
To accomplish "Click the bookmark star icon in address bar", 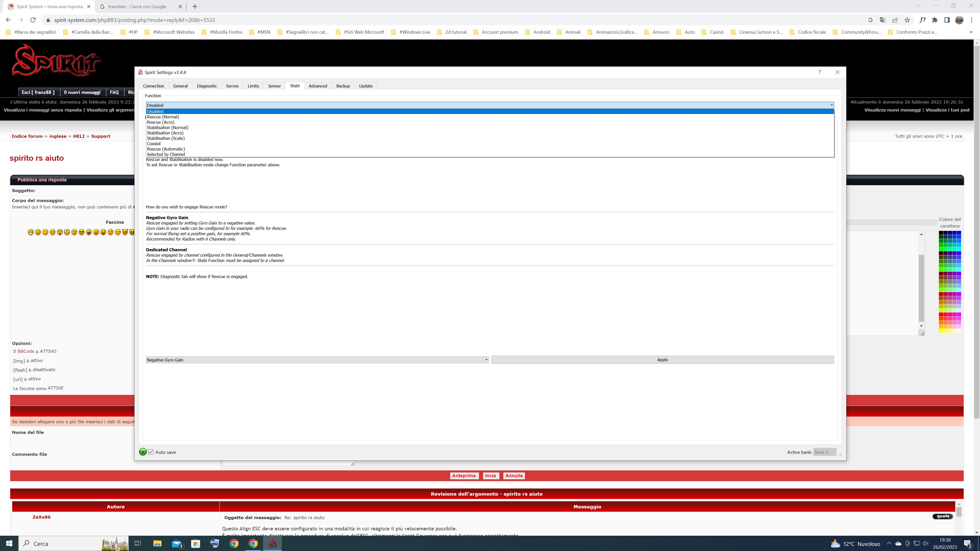I will (x=907, y=20).
